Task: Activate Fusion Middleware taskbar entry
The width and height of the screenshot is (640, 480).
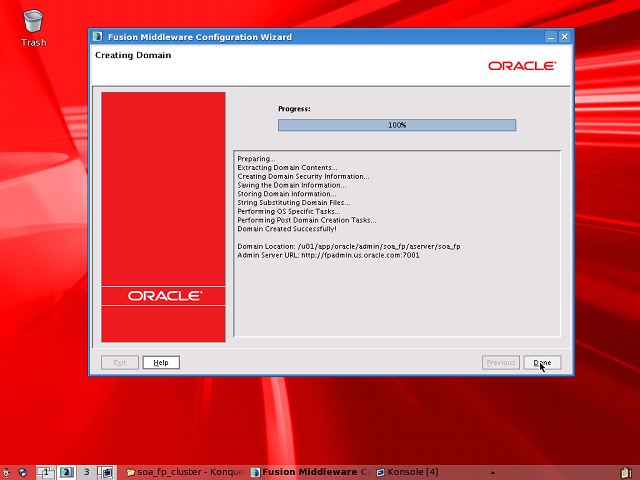Action: (x=311, y=472)
